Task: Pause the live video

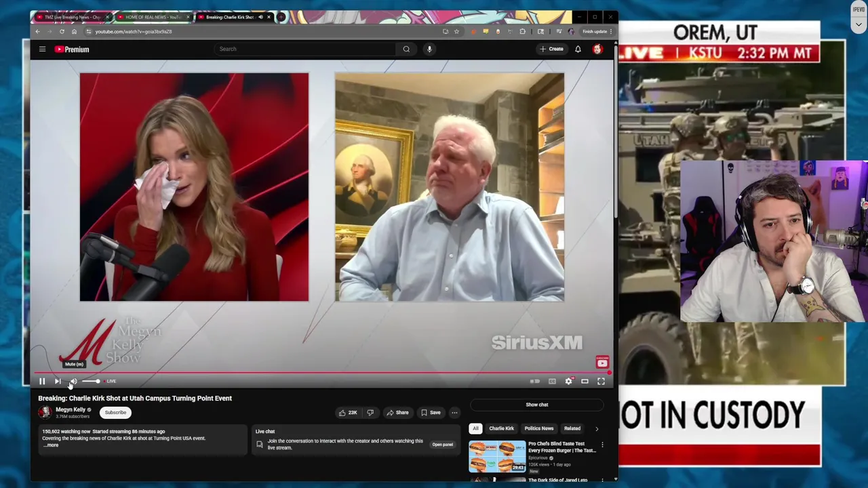Action: click(42, 382)
